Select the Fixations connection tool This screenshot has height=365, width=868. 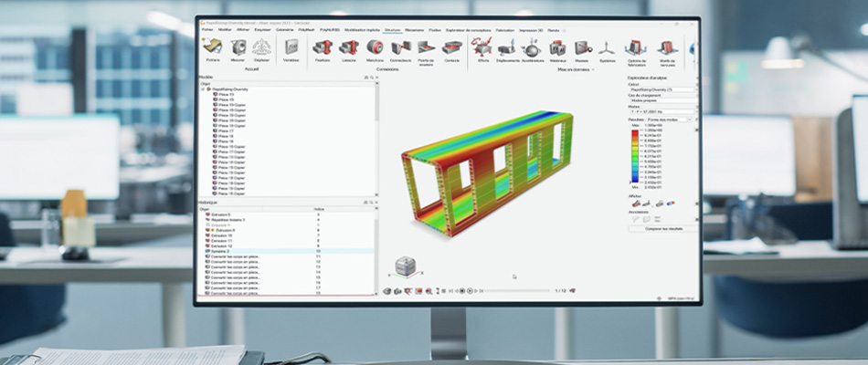point(323,49)
